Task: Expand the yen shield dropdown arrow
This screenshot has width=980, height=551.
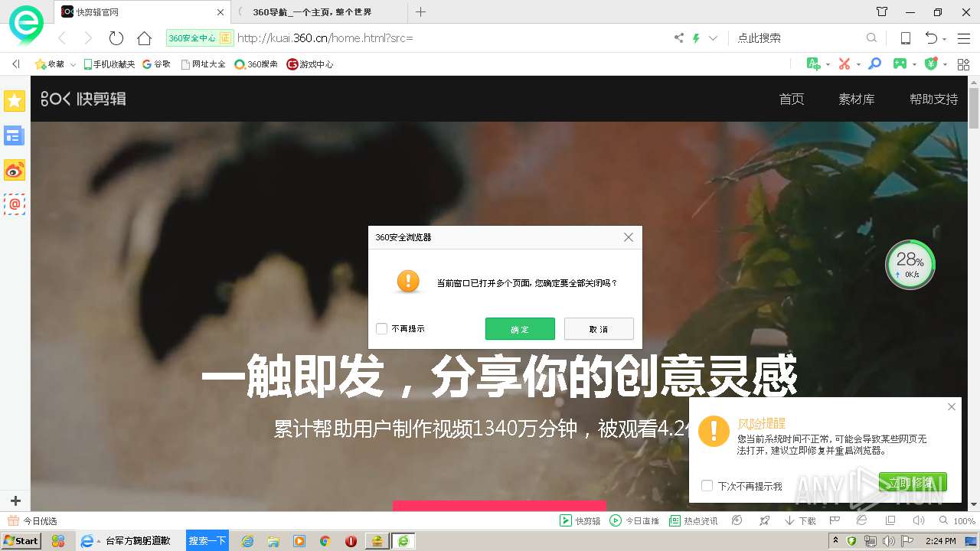Action: tap(946, 65)
